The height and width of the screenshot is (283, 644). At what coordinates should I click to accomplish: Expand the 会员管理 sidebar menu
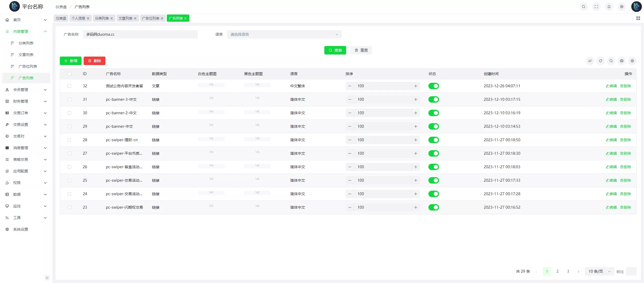click(x=26, y=90)
